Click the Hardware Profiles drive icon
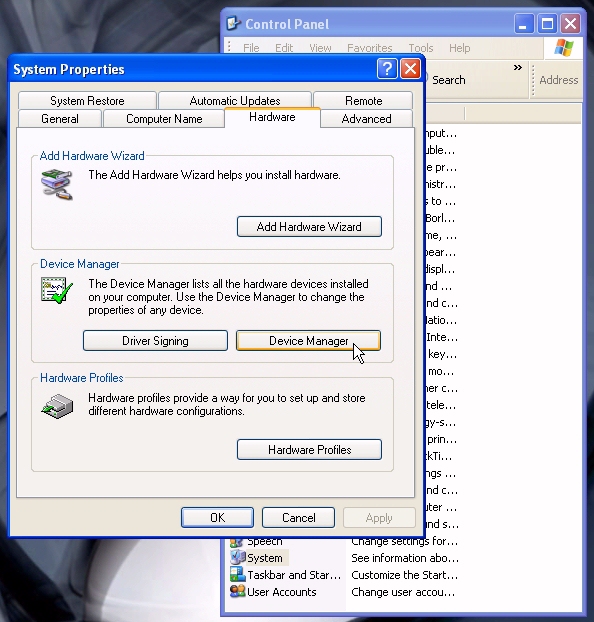The height and width of the screenshot is (622, 594). 57,406
